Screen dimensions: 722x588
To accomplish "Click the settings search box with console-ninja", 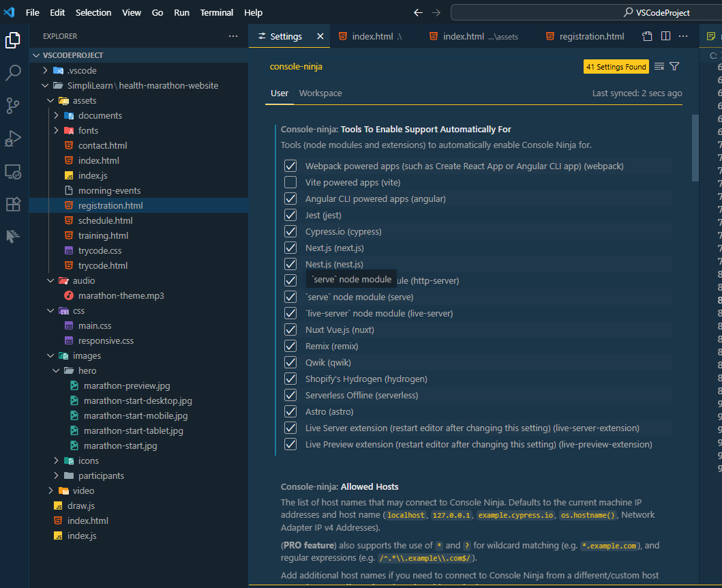I will (423, 66).
